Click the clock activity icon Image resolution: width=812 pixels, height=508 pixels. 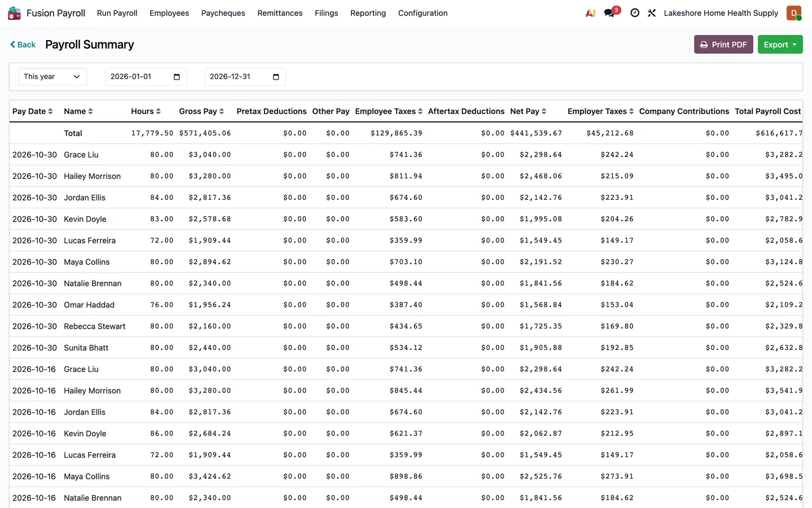[x=635, y=13]
